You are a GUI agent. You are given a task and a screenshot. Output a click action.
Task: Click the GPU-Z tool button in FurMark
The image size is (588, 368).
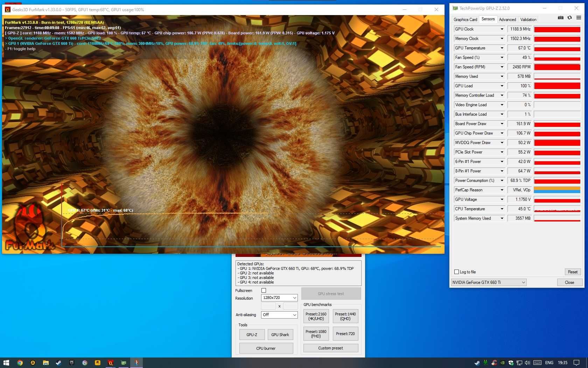252,335
